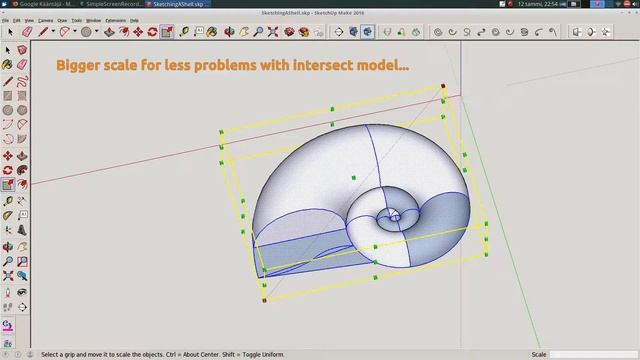This screenshot has height=360, width=640.
Task: Open 3D Warehouse from top toolbar
Action: coord(289,31)
